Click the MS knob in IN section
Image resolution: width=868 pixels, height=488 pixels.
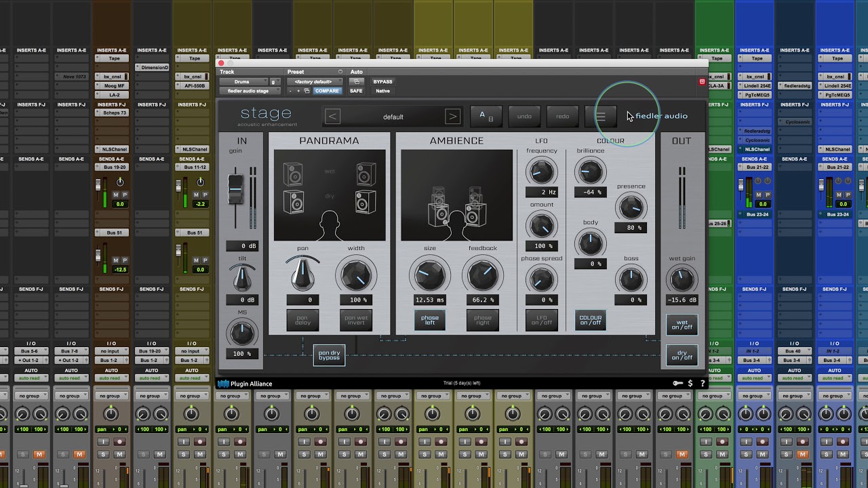pos(242,333)
